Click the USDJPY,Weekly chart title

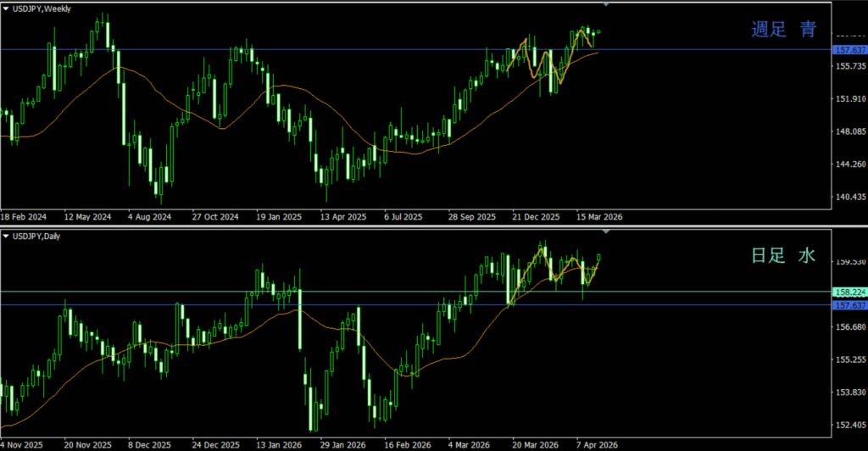(42, 8)
